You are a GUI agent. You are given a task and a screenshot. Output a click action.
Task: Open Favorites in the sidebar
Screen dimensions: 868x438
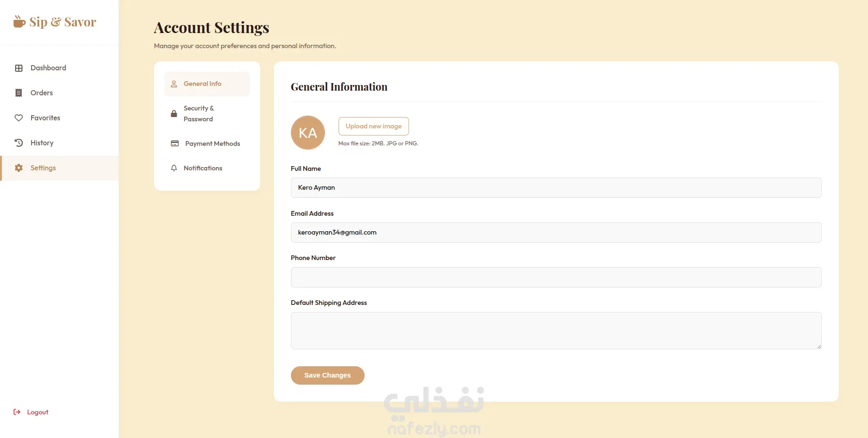click(60, 118)
